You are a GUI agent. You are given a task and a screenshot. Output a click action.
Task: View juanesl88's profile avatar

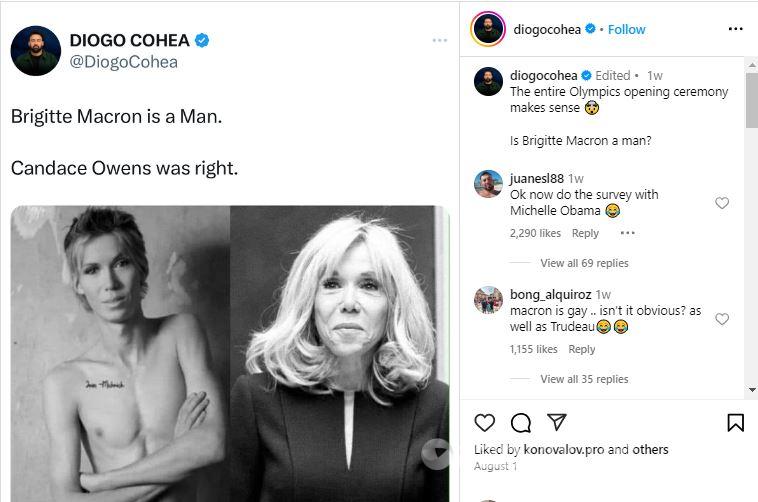(x=488, y=184)
